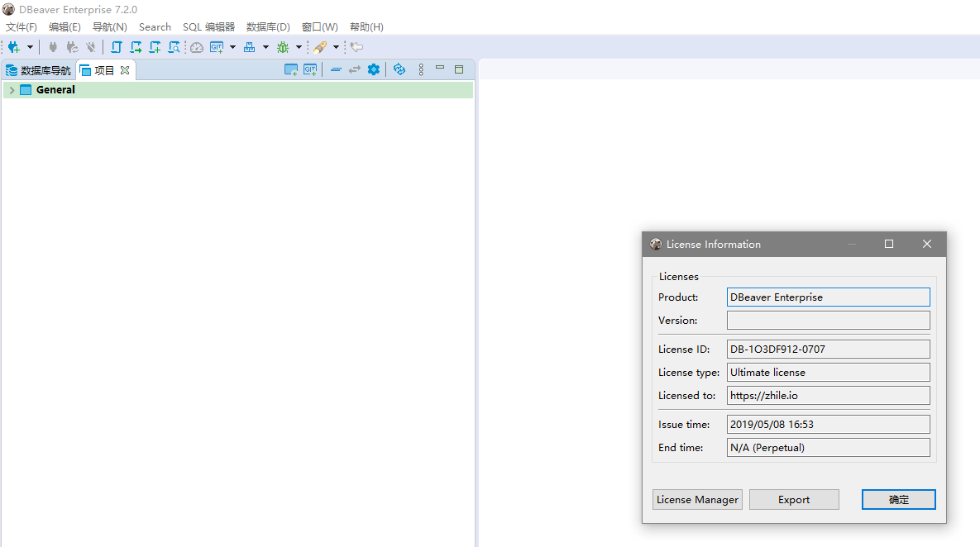Open the Search menu
The width and height of the screenshot is (980, 547).
(x=155, y=26)
